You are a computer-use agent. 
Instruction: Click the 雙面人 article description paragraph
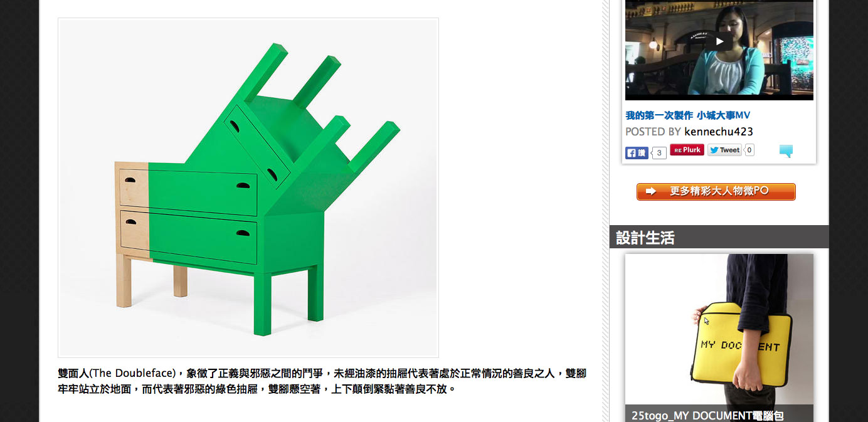pyautogui.click(x=322, y=381)
